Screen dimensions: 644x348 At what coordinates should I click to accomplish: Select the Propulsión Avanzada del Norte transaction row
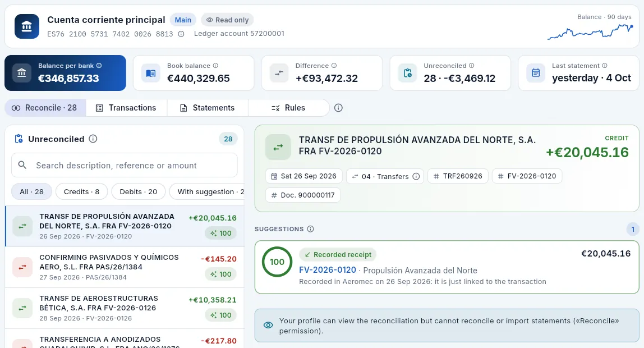(x=125, y=226)
